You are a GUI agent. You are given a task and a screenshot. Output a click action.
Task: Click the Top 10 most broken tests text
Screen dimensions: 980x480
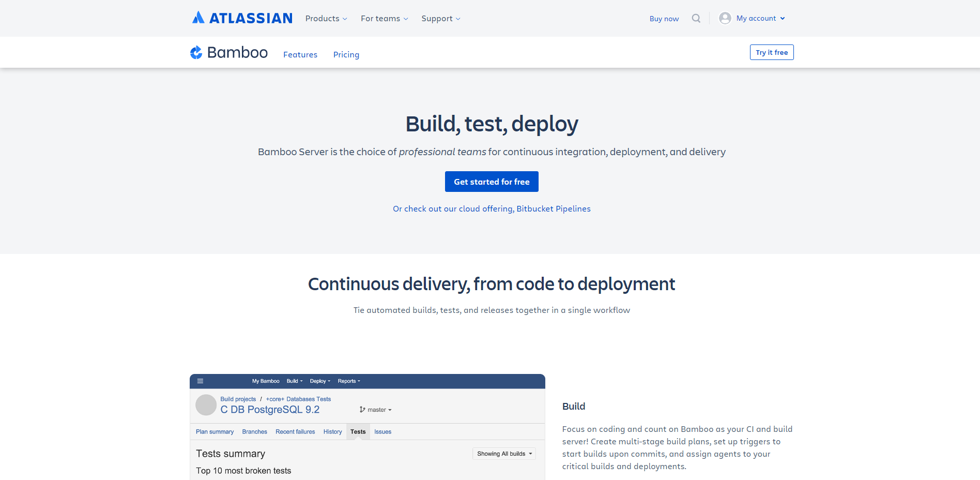[243, 471]
